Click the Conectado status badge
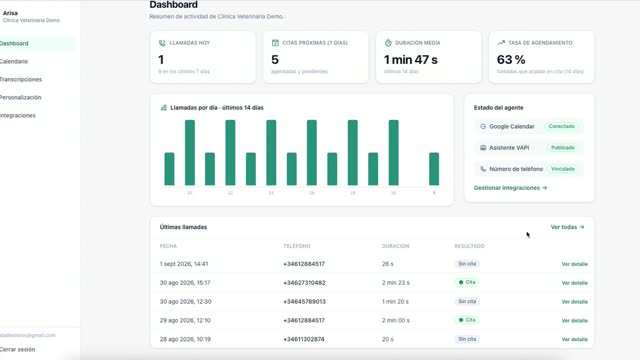The width and height of the screenshot is (640, 360). (562, 127)
